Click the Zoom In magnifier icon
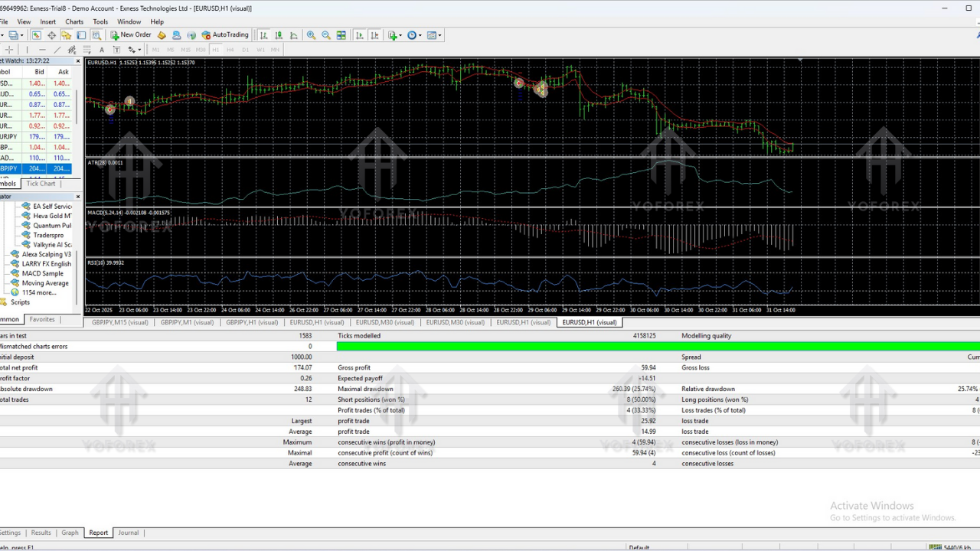Image resolution: width=980 pixels, height=551 pixels. (x=311, y=35)
